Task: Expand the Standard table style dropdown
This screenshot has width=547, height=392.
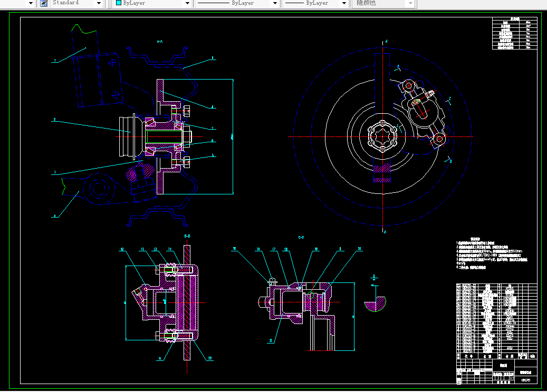Action: 99,3
